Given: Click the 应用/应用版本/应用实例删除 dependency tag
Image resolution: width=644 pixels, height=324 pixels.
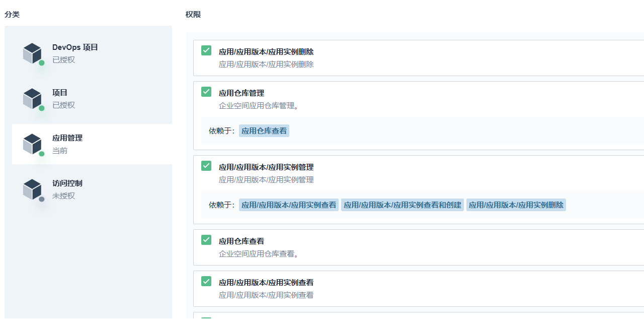Looking at the screenshot, I should (x=516, y=205).
